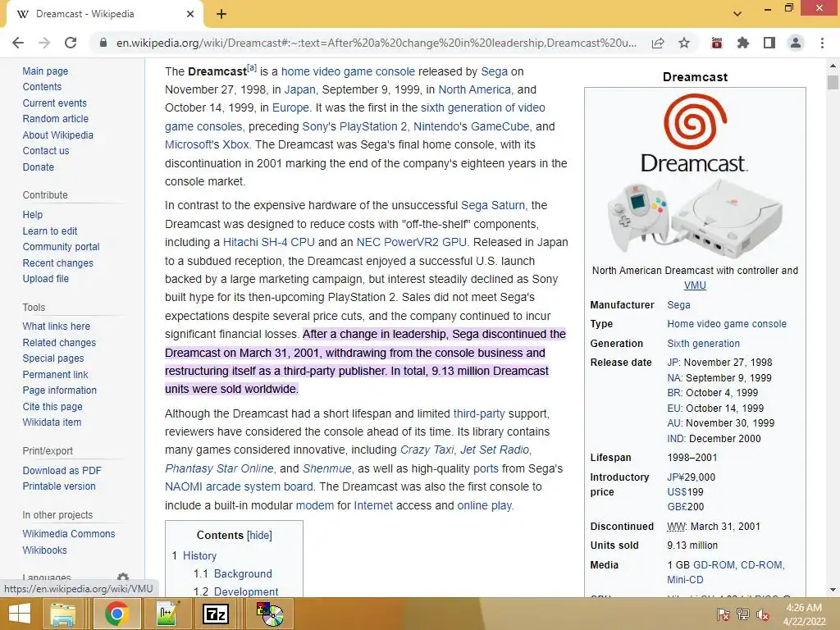The height and width of the screenshot is (630, 840).
Task: Open network status tray icon
Action: [742, 614]
